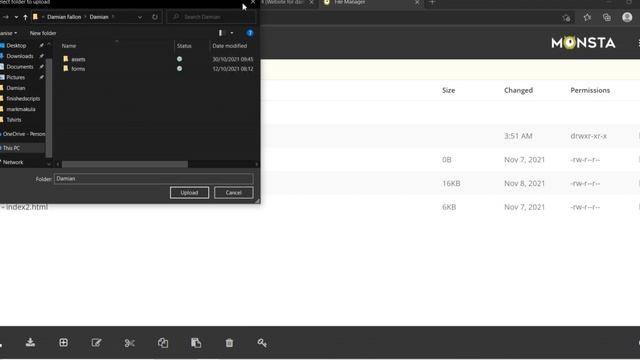Click the Upload button

coord(189,193)
